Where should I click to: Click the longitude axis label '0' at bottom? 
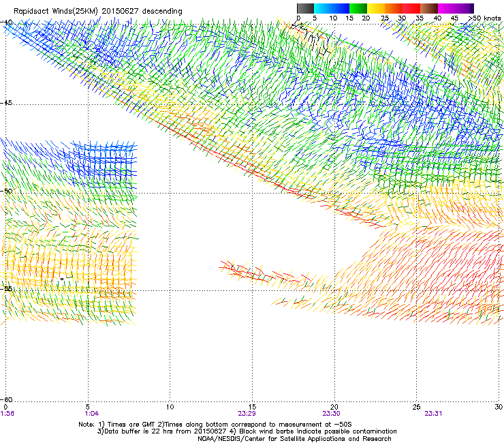[5, 407]
